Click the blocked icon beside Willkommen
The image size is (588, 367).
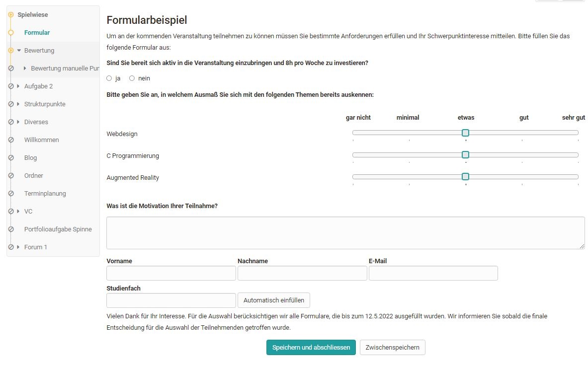12,140
